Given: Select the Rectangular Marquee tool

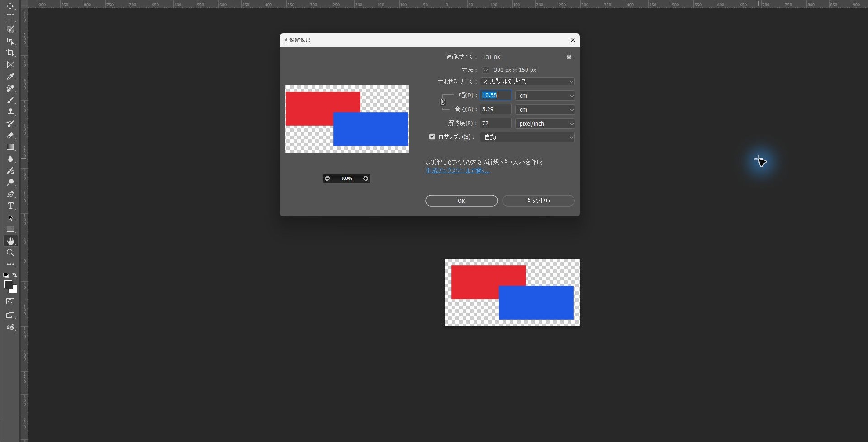Looking at the screenshot, I should click(x=10, y=18).
